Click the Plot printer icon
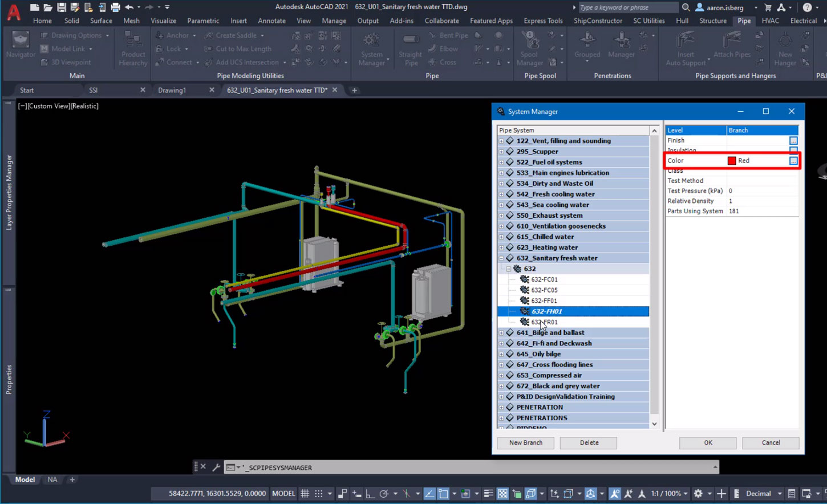The image size is (827, 504). tap(116, 7)
